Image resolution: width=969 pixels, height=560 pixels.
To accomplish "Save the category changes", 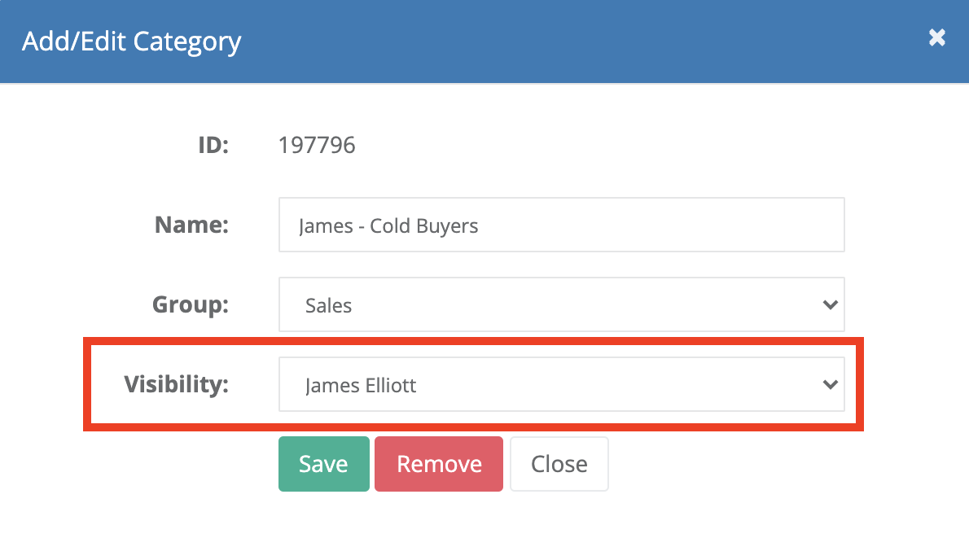I will tap(324, 464).
